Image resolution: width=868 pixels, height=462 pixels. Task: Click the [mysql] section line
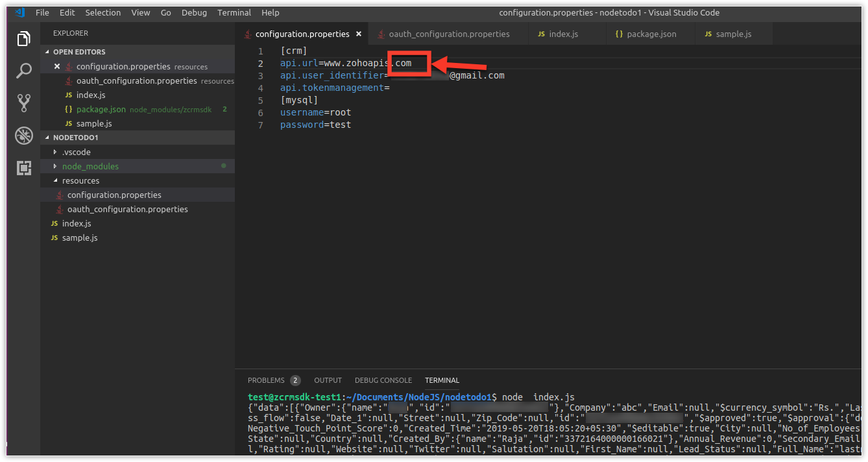pyautogui.click(x=299, y=100)
